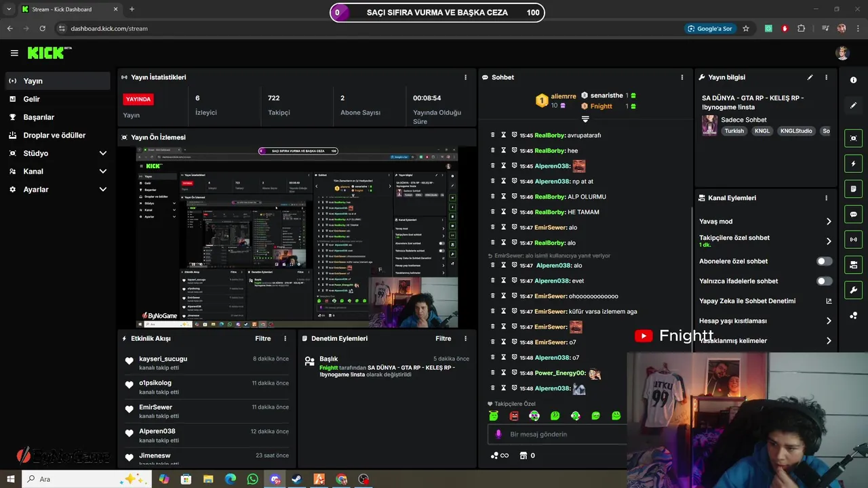Go to Gelir in the sidebar
Image resolution: width=868 pixels, height=488 pixels.
(58, 99)
